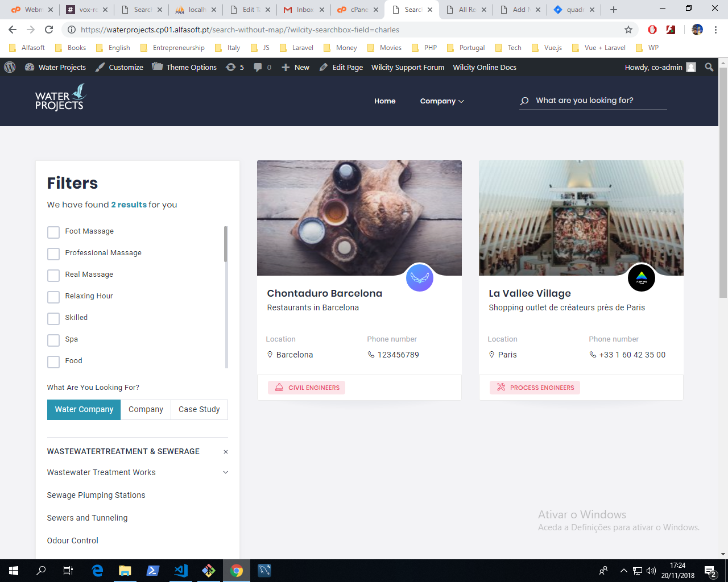Open Visual Studio Code from the taskbar
This screenshot has width=728, height=582.
[x=181, y=571]
